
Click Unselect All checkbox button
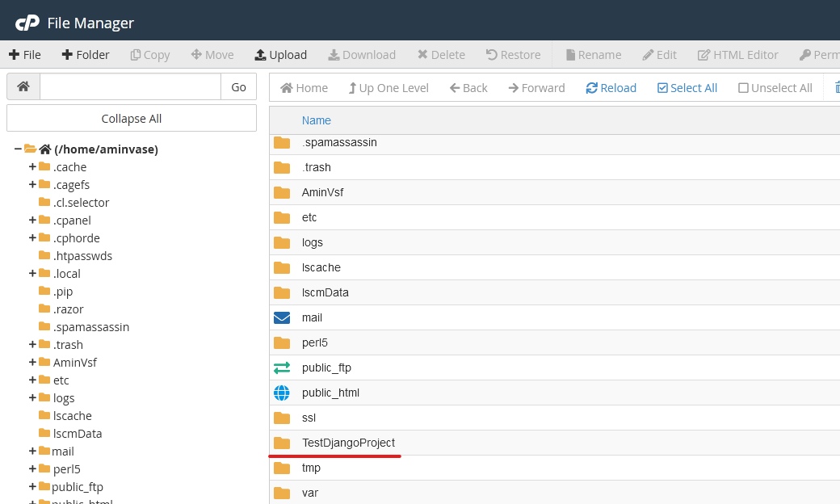click(775, 88)
